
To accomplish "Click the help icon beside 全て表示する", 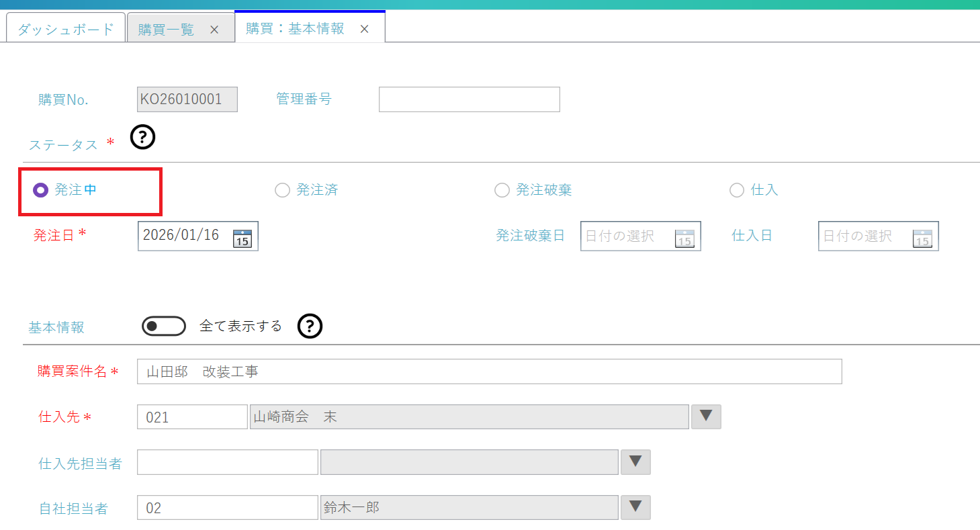I will (x=310, y=326).
